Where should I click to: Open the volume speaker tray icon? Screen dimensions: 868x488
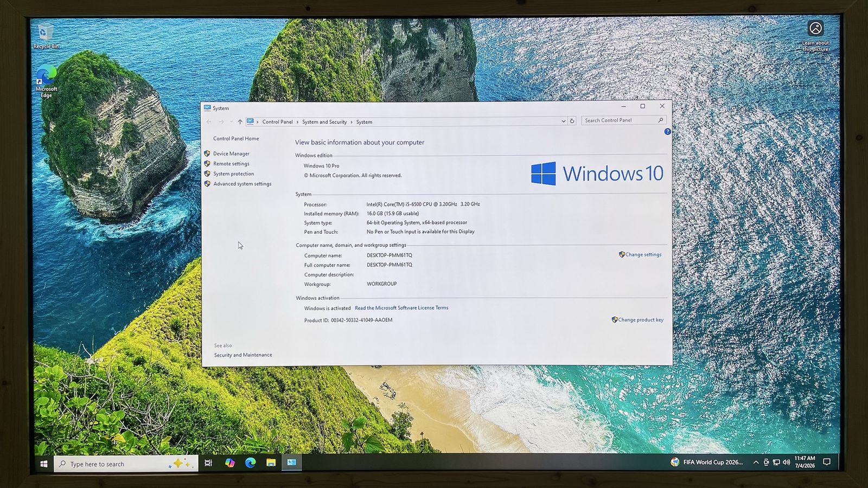786,462
